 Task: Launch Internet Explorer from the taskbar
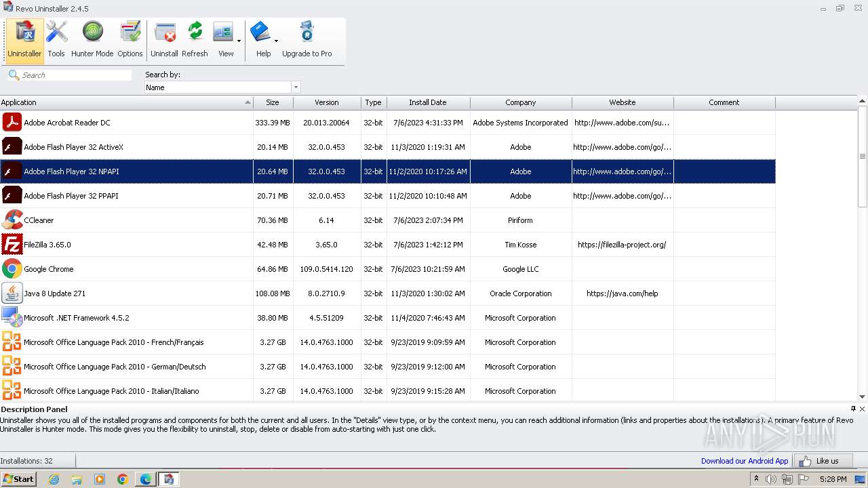click(54, 479)
